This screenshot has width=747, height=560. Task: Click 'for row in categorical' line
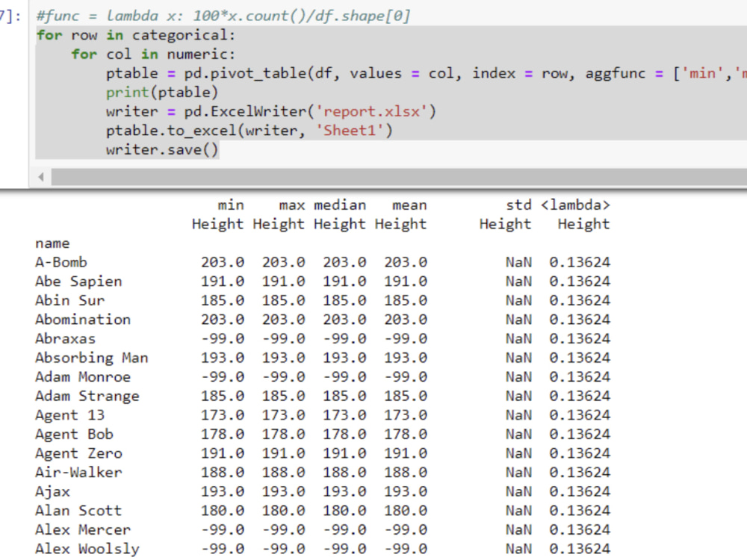click(136, 35)
